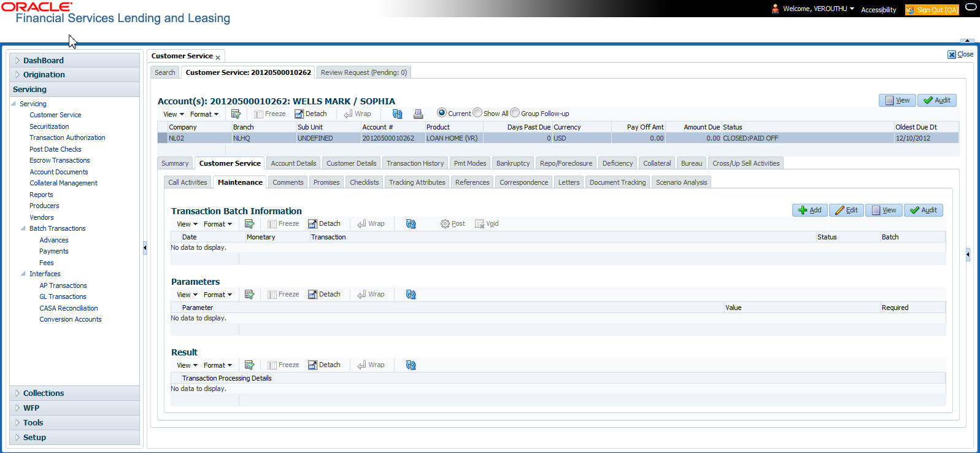
Task: Select the Show All radio button
Action: tap(477, 113)
